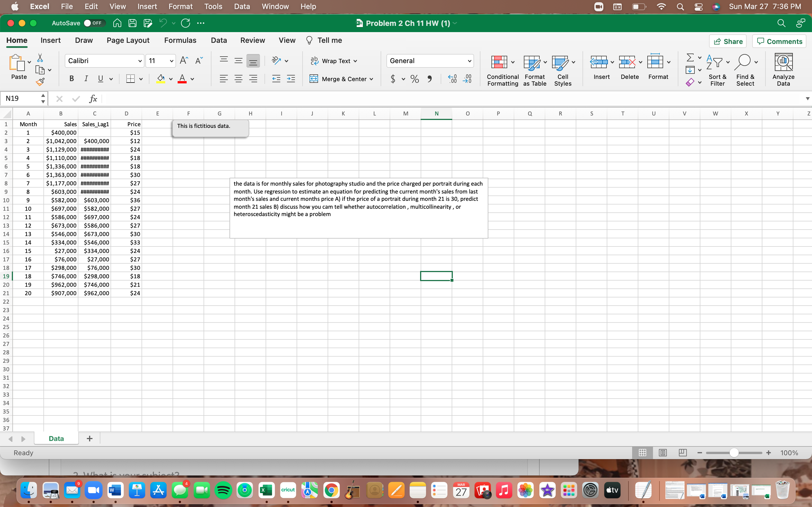
Task: Toggle italic formatting
Action: [86, 79]
